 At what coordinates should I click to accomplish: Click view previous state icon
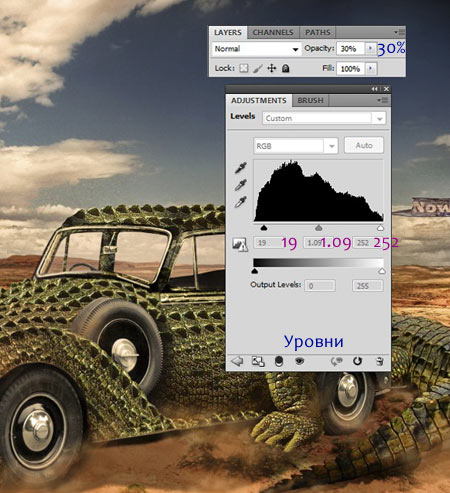pyautogui.click(x=337, y=361)
